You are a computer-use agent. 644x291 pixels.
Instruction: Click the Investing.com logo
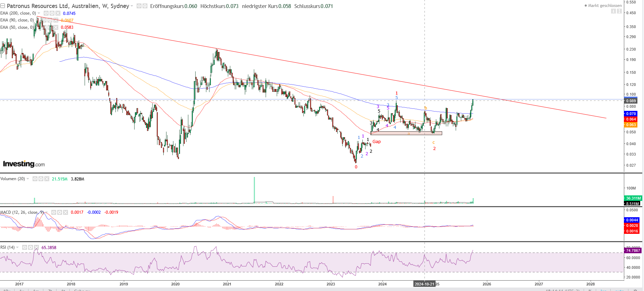(24, 164)
